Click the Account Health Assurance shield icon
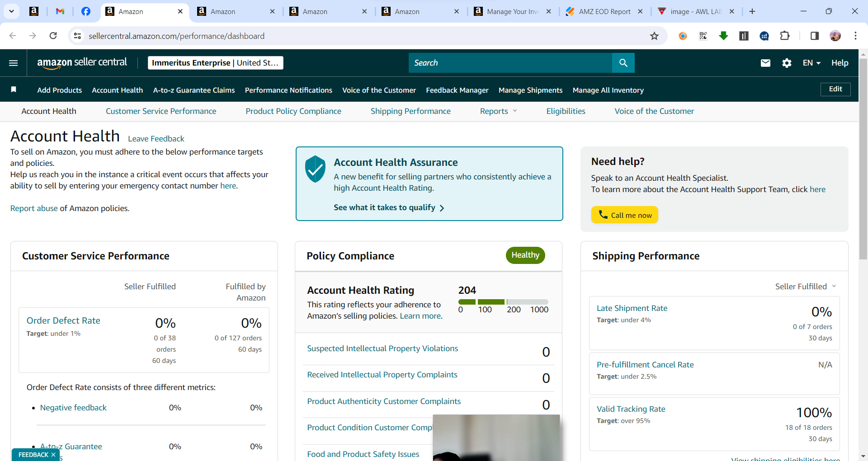This screenshot has width=868, height=461. pos(315,169)
